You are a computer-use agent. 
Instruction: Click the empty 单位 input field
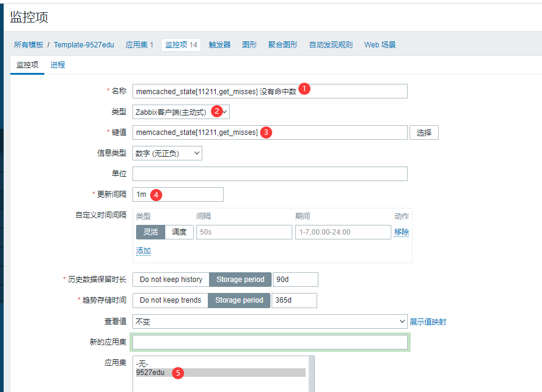click(x=270, y=174)
